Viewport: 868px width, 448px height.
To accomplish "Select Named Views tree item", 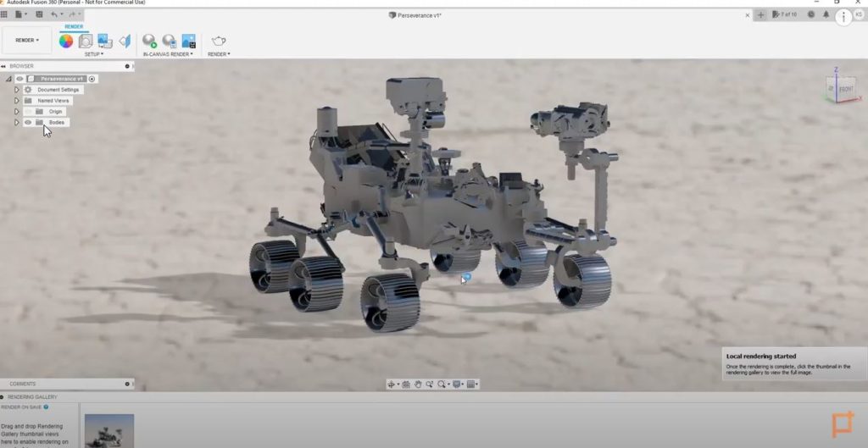I will pyautogui.click(x=53, y=101).
